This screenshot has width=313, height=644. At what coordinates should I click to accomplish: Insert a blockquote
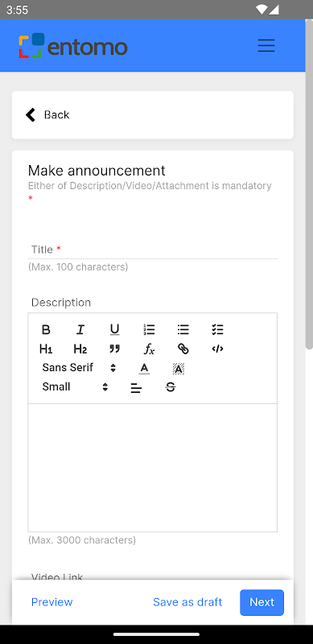point(114,349)
